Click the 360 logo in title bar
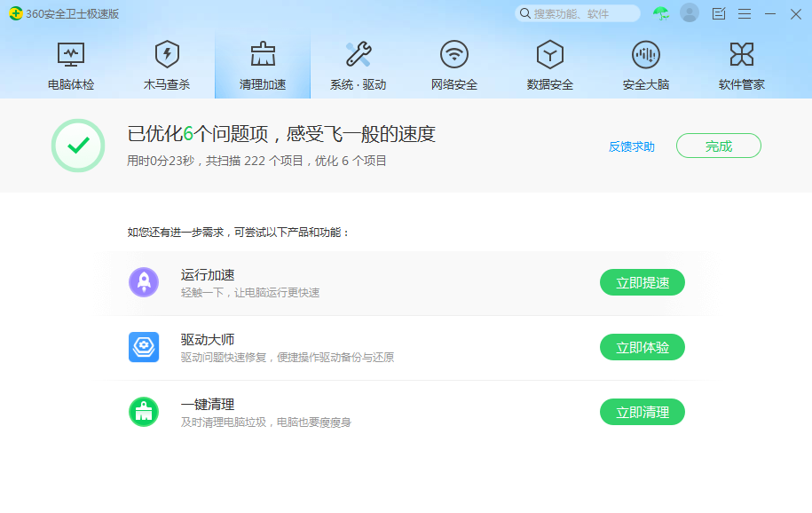This screenshot has width=812, height=513. (16, 13)
